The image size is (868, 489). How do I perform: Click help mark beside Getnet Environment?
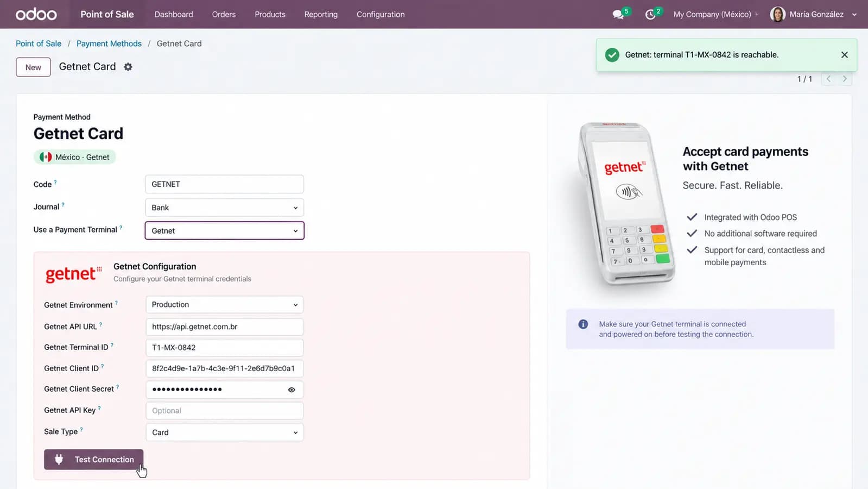pos(116,303)
